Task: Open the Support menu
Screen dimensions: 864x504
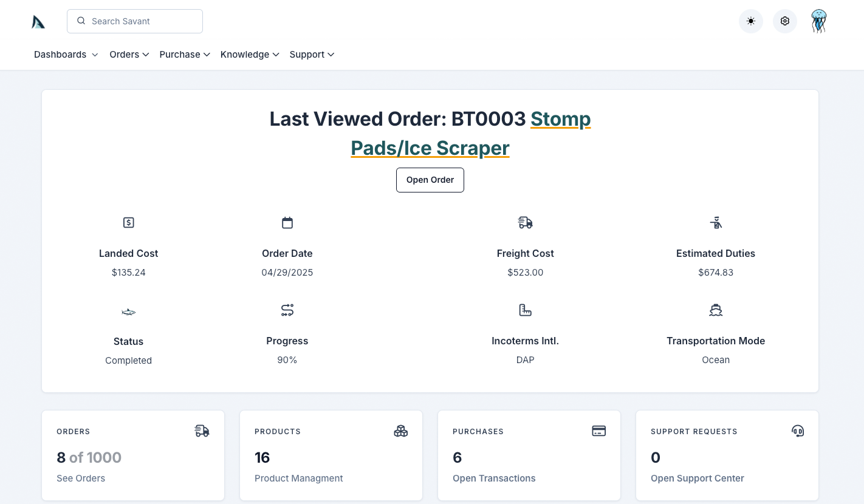Action: click(x=311, y=54)
